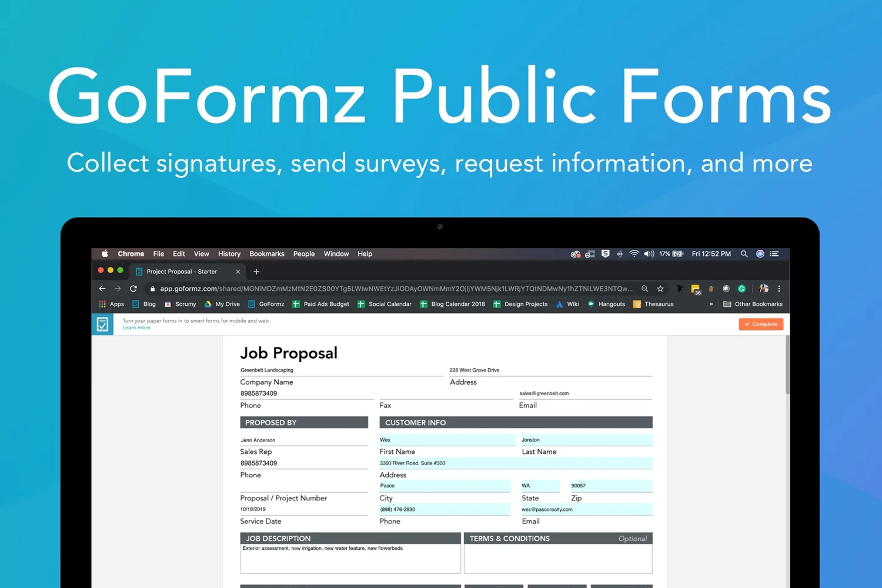Click the green Grammarly extension icon
Image resolution: width=882 pixels, height=588 pixels.
tap(742, 289)
